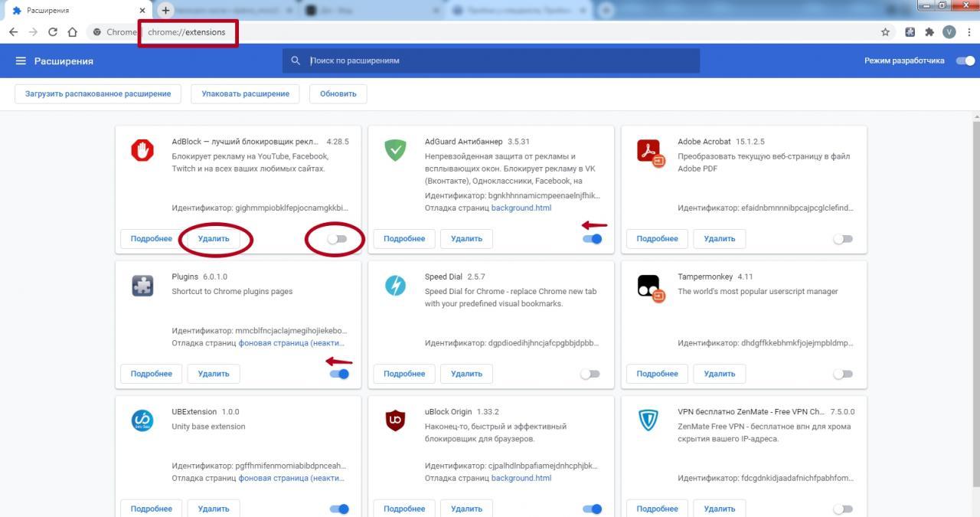The width and height of the screenshot is (980, 517).
Task: Click the Speed Dial lightning icon
Action: tap(395, 286)
